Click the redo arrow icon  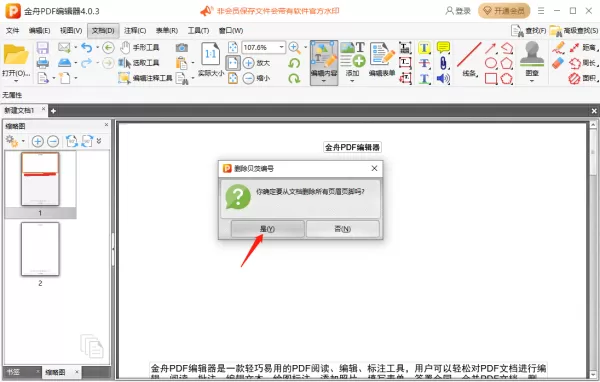(x=87, y=62)
